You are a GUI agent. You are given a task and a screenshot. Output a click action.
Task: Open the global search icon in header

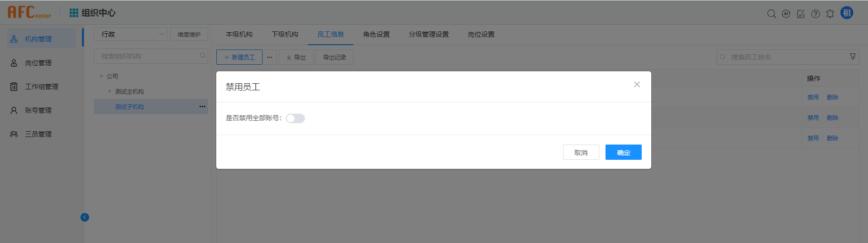[771, 14]
